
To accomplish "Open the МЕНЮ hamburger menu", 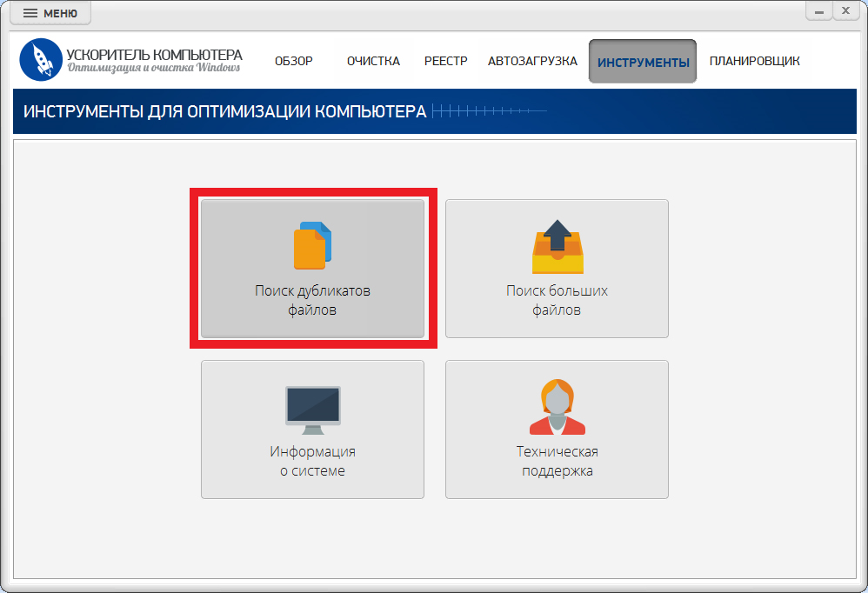I will (50, 13).
